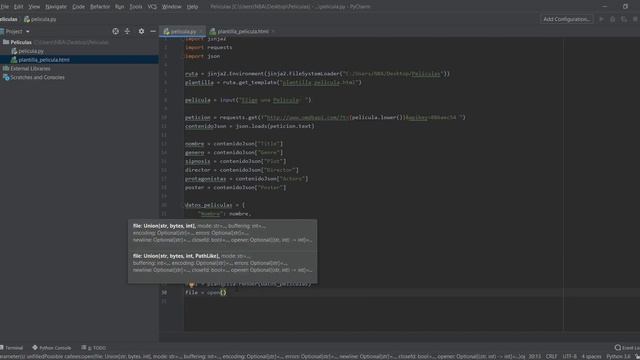Click the peticion = requests.get line
The height and width of the screenshot is (360, 640).
tap(325, 118)
